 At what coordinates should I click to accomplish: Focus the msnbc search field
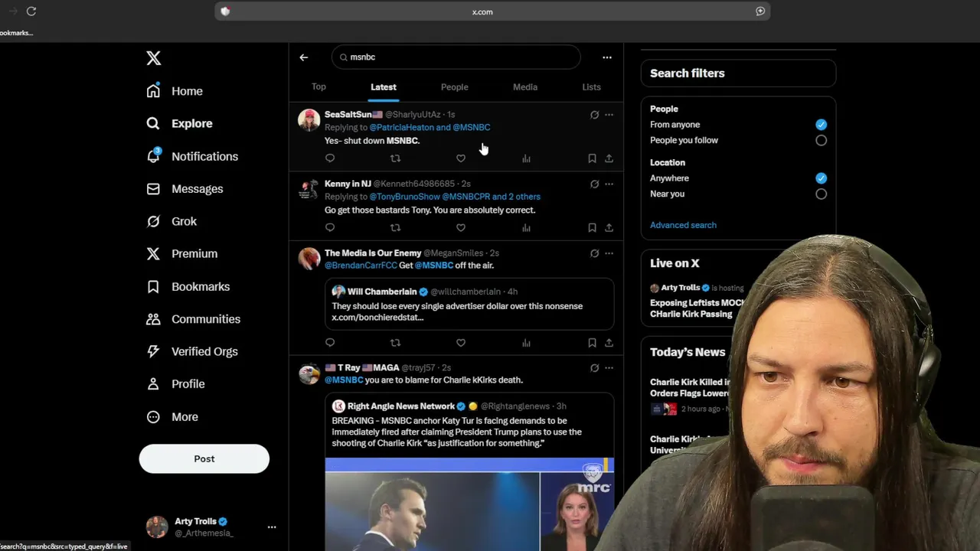456,57
